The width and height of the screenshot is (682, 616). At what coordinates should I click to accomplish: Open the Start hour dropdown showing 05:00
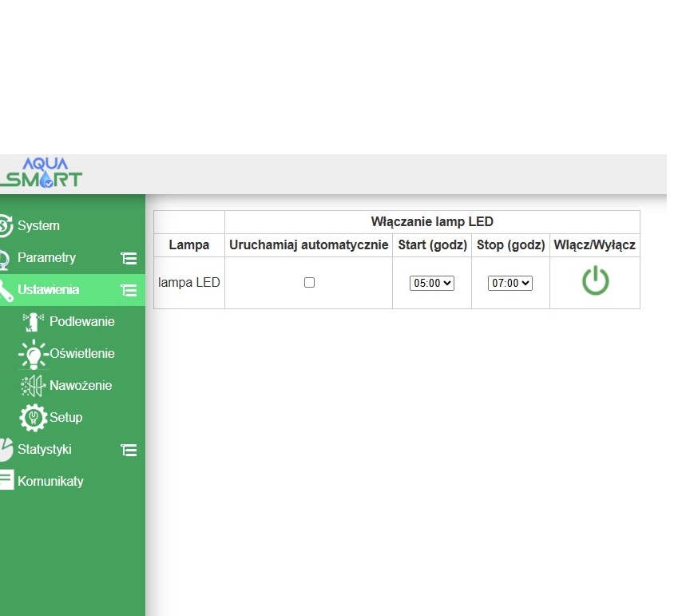[x=432, y=283]
